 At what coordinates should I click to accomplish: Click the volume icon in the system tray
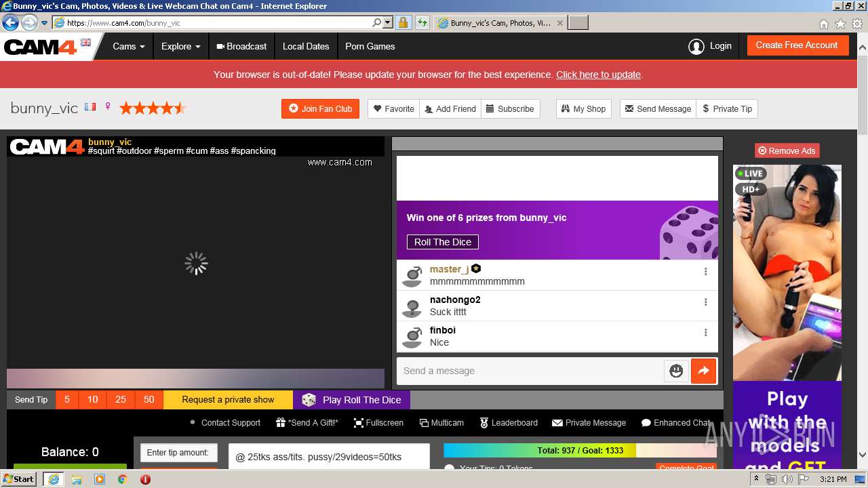[x=787, y=479]
